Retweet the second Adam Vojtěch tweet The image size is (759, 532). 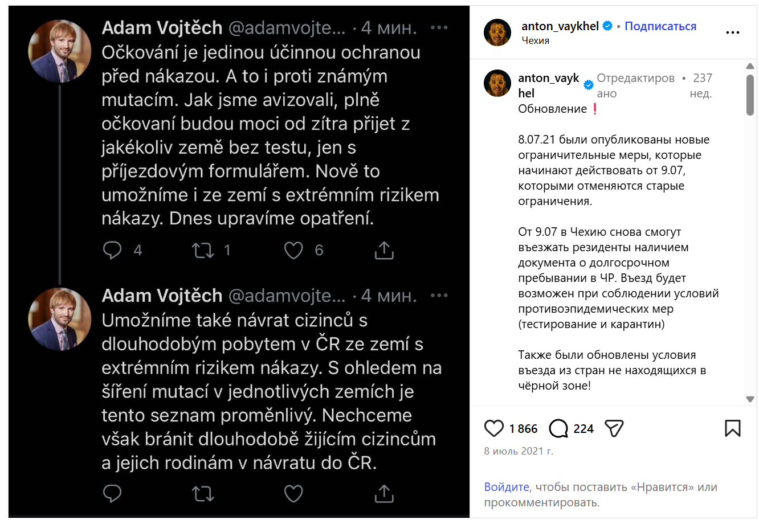203,493
